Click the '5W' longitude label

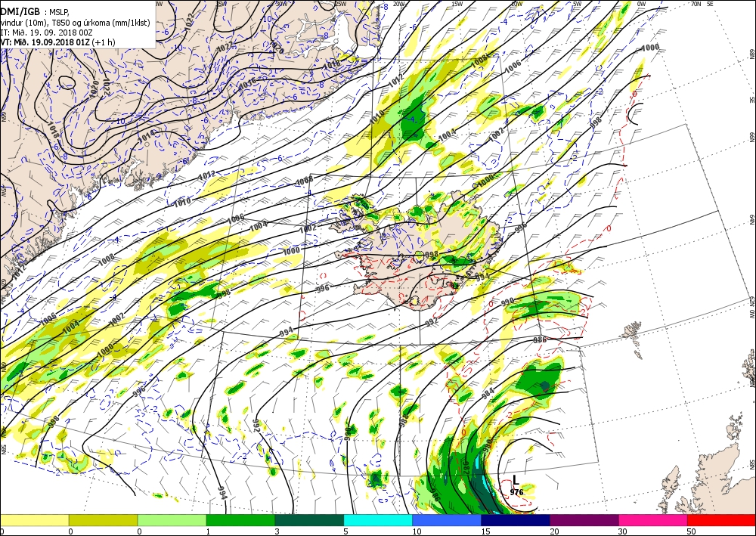(x=577, y=4)
